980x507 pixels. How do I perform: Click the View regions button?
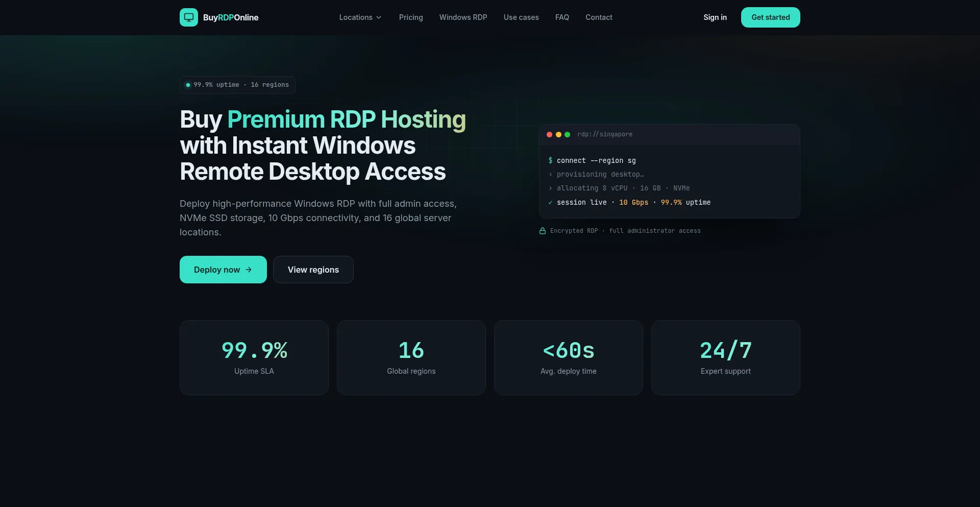pos(313,270)
